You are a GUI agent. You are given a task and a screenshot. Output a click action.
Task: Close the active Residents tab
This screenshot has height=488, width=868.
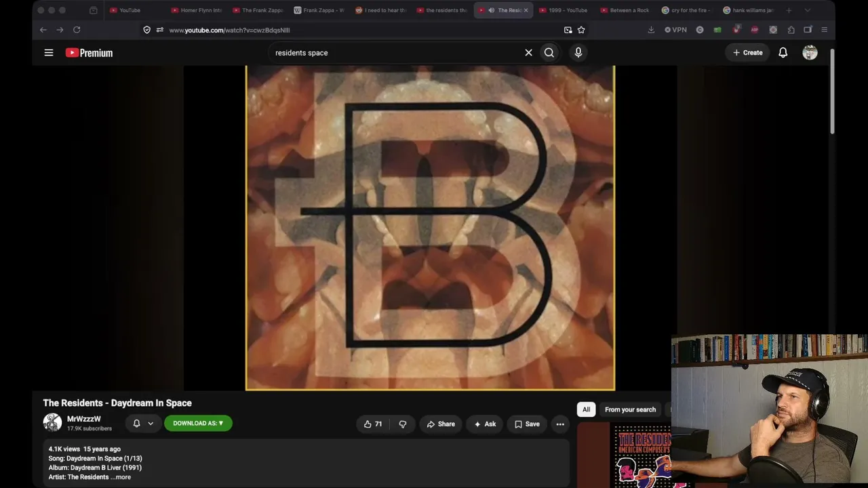526,10
